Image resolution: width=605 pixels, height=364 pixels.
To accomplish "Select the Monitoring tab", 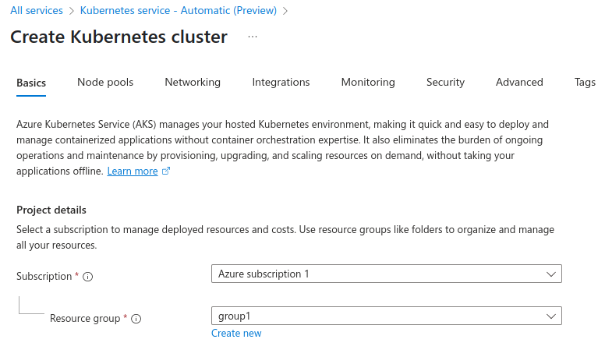I will point(368,82).
